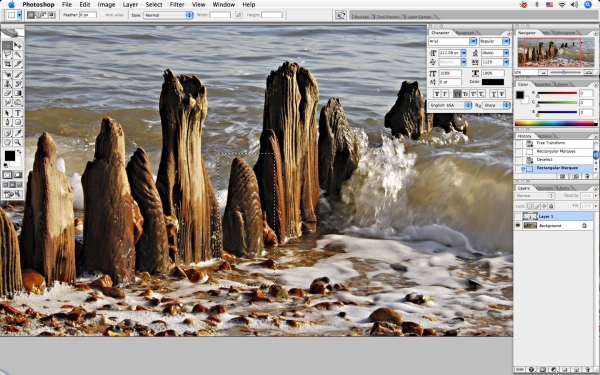Open the tracking dropdown
This screenshot has width=600, height=375.
coord(506,62)
